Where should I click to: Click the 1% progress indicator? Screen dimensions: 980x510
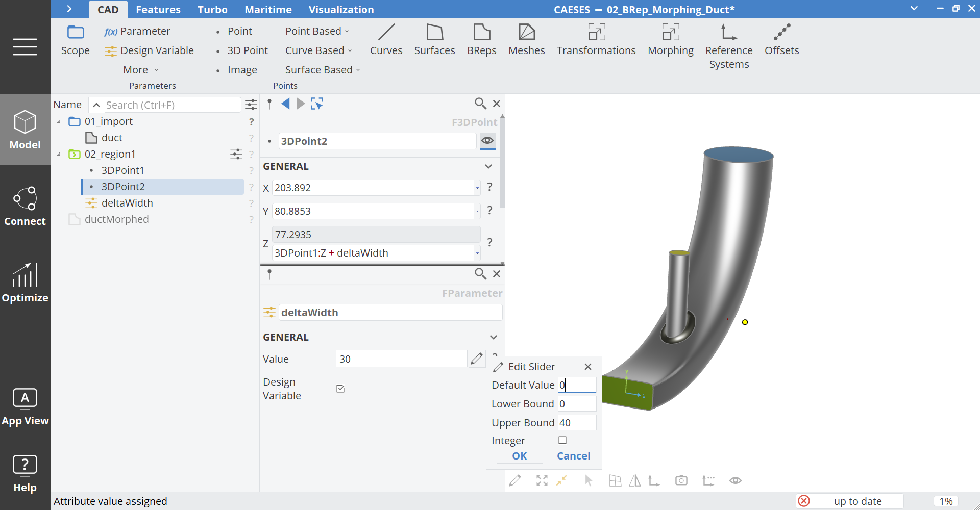946,501
